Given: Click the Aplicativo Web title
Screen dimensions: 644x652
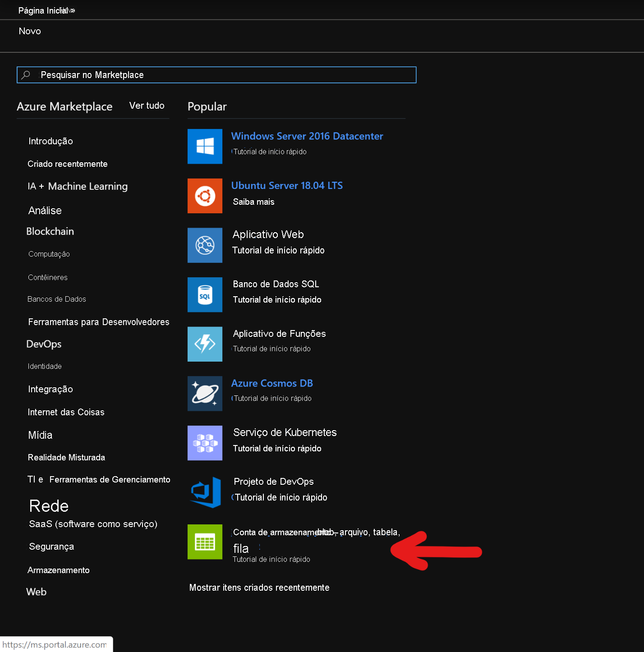Looking at the screenshot, I should [268, 234].
